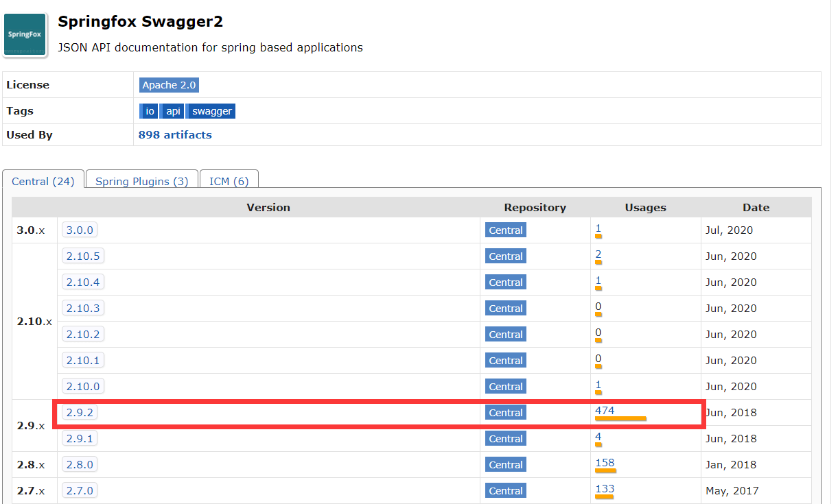This screenshot has height=504, width=838.
Task: Click the Version column header
Action: coord(268,208)
